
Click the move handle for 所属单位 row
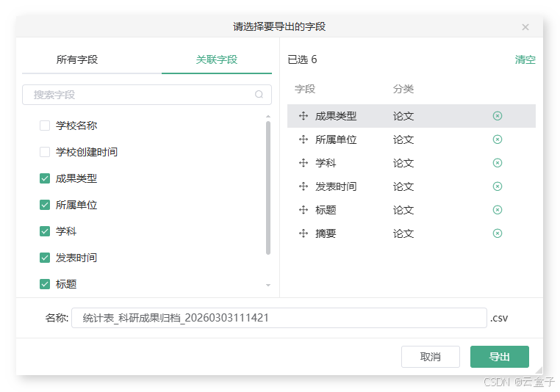point(304,139)
